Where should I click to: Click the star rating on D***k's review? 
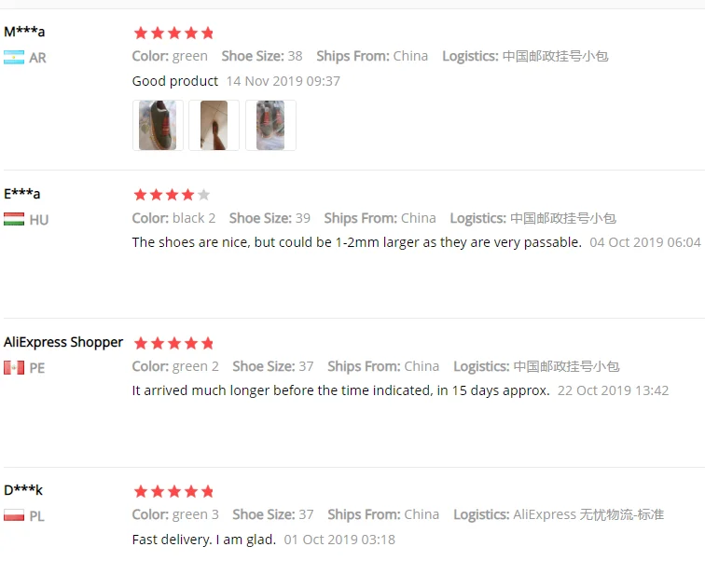tap(173, 491)
